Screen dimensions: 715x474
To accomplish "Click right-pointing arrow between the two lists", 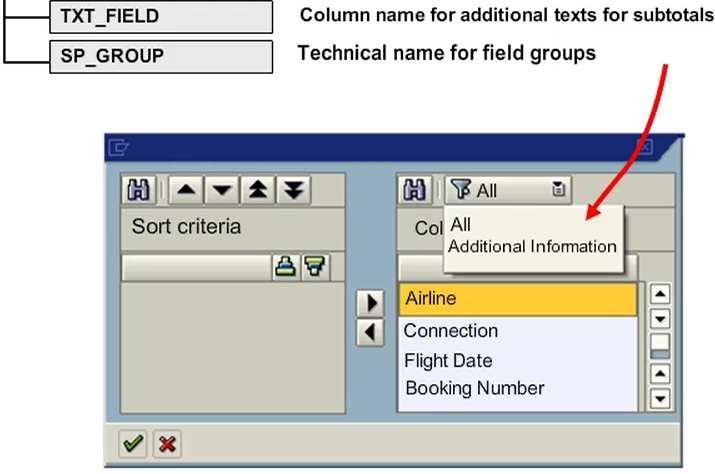I will pyautogui.click(x=371, y=302).
